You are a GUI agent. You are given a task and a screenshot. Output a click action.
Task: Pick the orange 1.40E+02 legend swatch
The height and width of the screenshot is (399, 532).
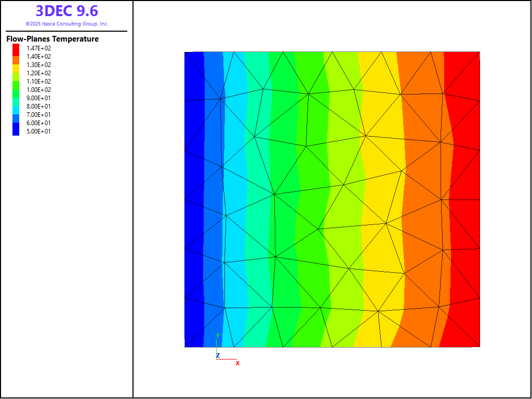16,57
